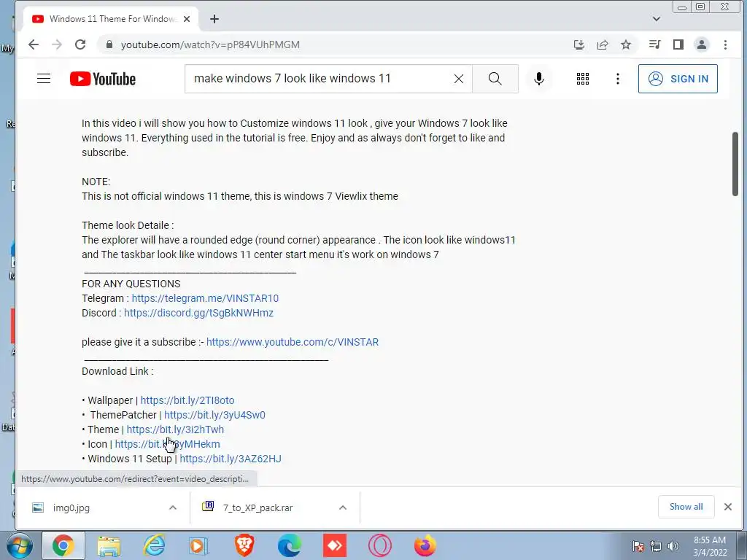The height and width of the screenshot is (560, 747).
Task: Expand options for img0.jpg download
Action: (x=173, y=508)
